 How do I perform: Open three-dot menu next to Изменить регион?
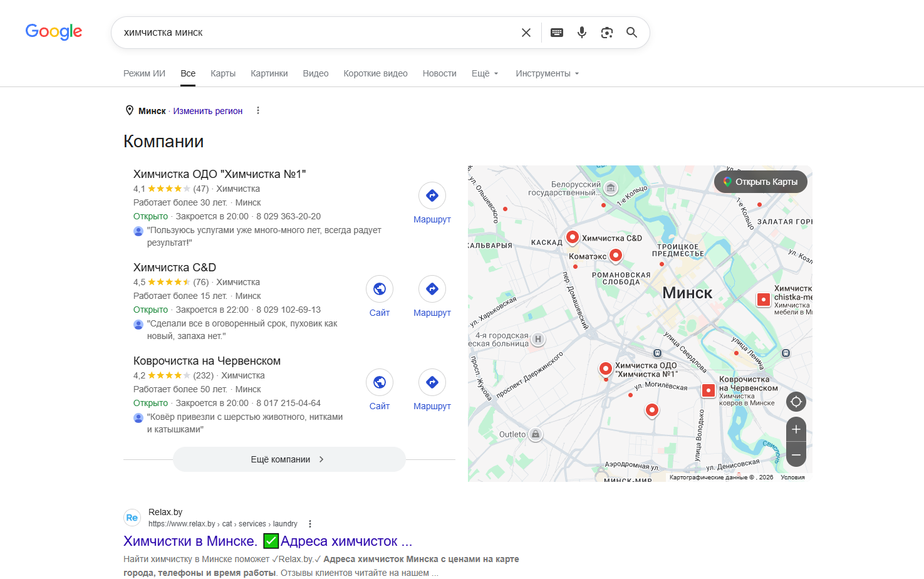(257, 110)
